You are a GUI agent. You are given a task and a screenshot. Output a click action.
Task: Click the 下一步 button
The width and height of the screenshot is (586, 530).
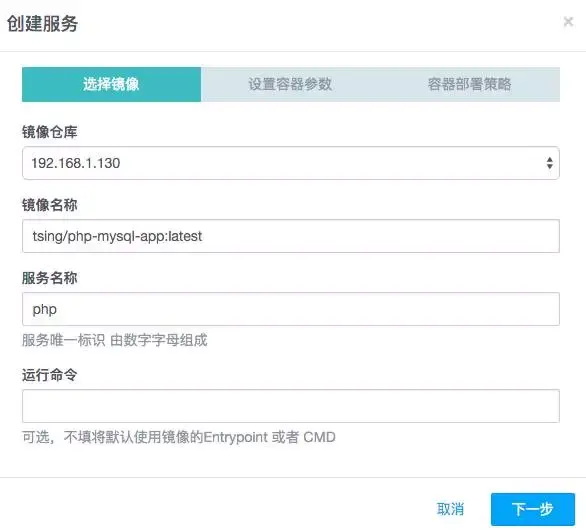(533, 509)
